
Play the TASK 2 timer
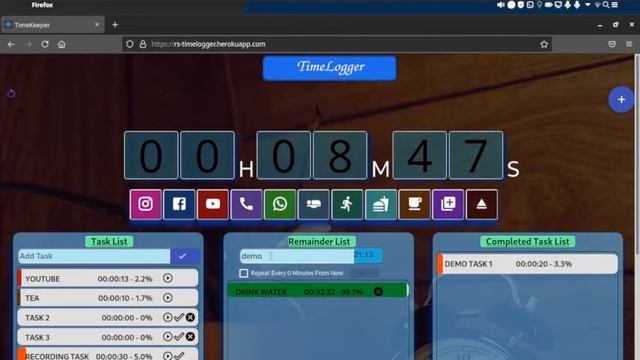(167, 317)
